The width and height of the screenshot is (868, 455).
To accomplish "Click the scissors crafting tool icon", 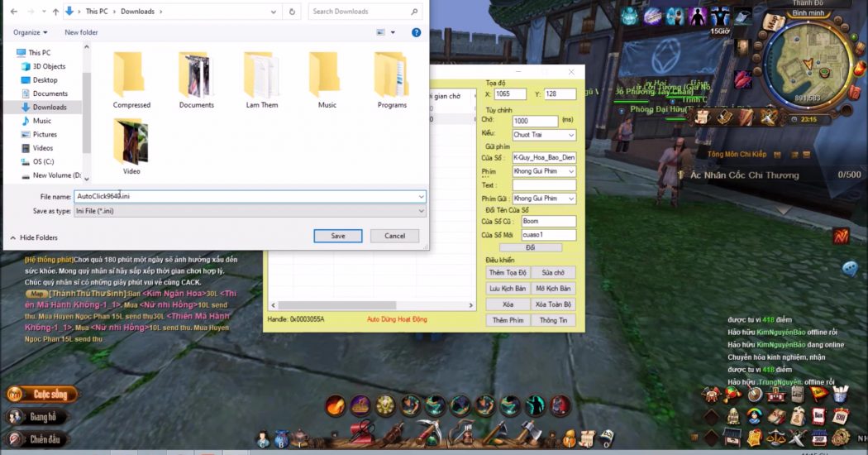I will 361,433.
